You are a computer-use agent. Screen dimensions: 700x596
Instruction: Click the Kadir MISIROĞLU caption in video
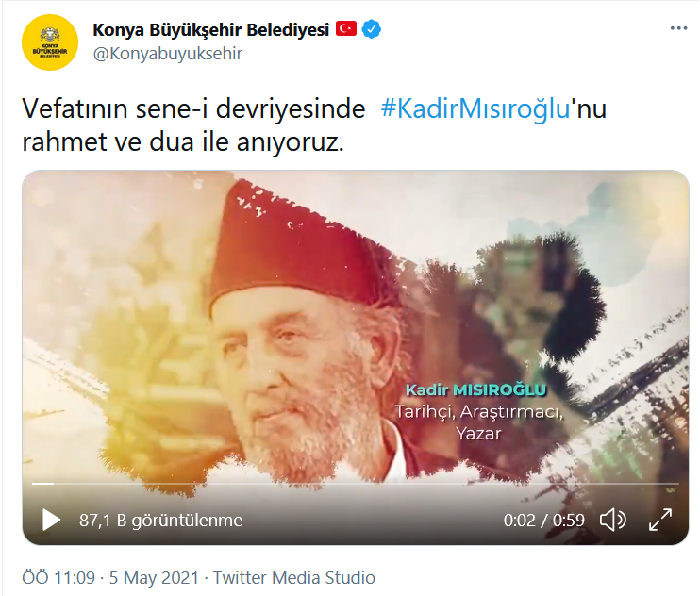tap(475, 389)
